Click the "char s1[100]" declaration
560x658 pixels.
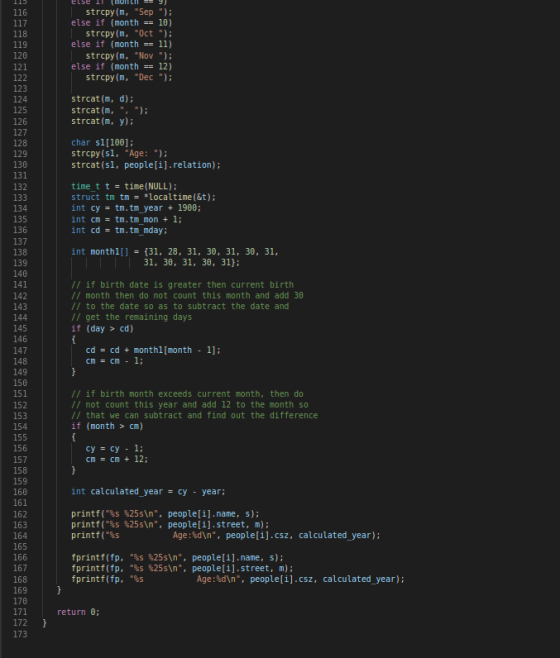[x=102, y=143]
